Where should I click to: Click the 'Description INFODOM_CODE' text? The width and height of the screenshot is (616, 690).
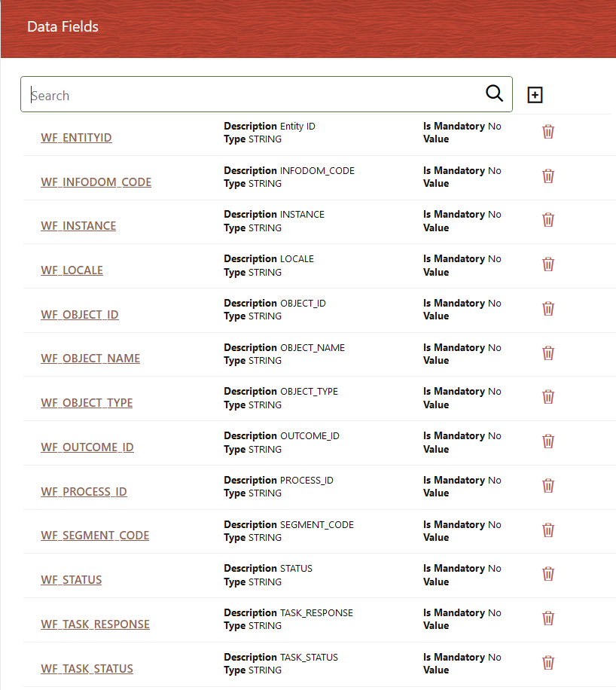[x=289, y=171]
